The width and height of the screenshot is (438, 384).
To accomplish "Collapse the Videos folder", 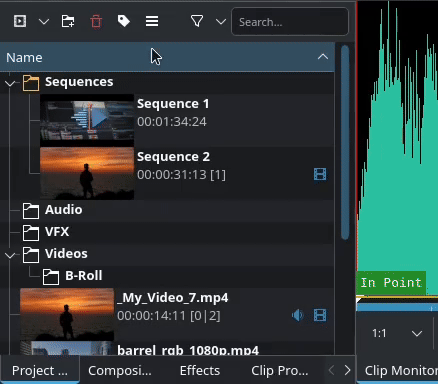I will (10, 255).
